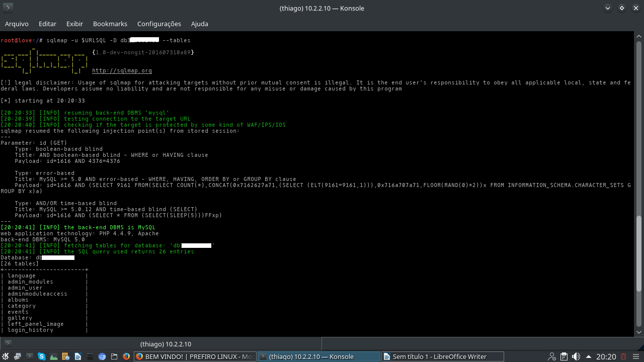
Task: Launch Konsole from the taskbar quick launcher
Action: click(30, 356)
